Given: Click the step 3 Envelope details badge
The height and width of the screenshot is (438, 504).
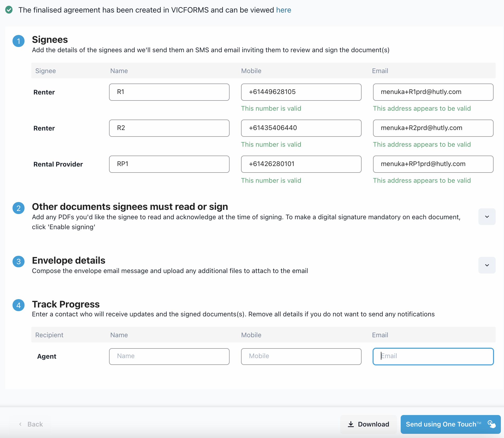Looking at the screenshot, I should (x=19, y=262).
